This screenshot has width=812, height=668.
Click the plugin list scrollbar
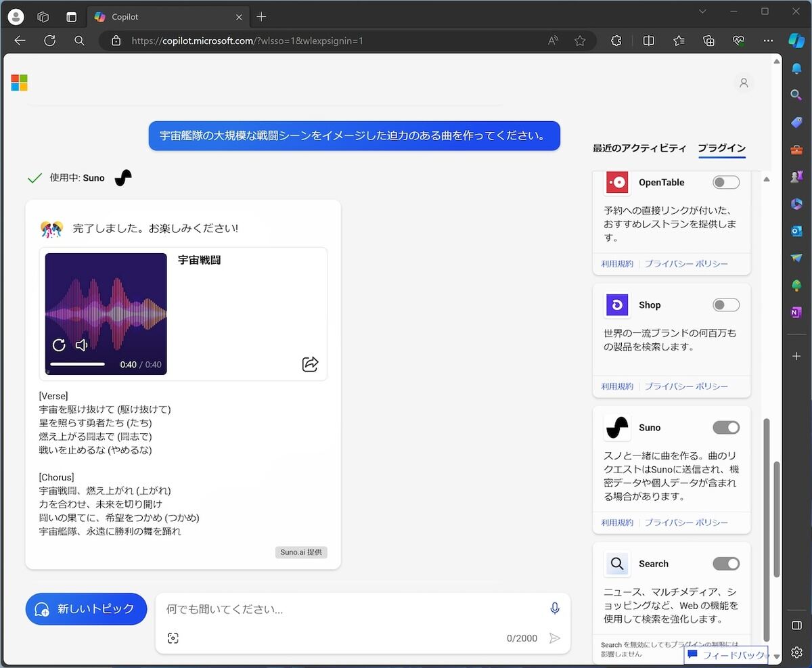click(x=767, y=529)
